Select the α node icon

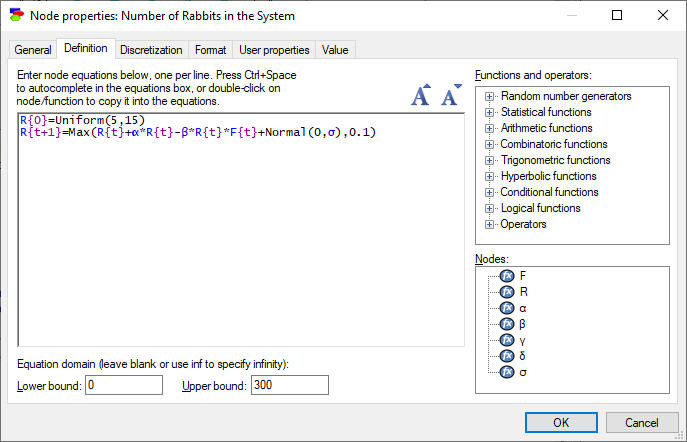coord(507,308)
